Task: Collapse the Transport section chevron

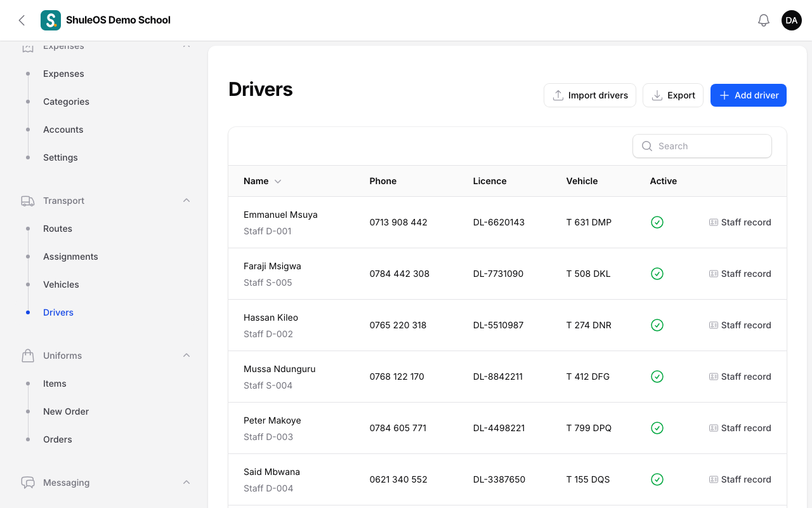Action: [187, 201]
